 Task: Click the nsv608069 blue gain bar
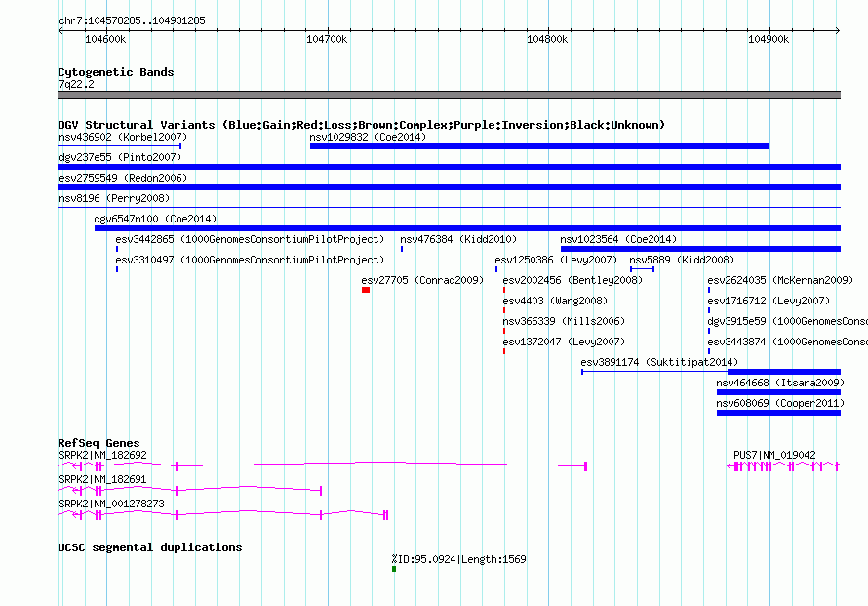(x=779, y=413)
